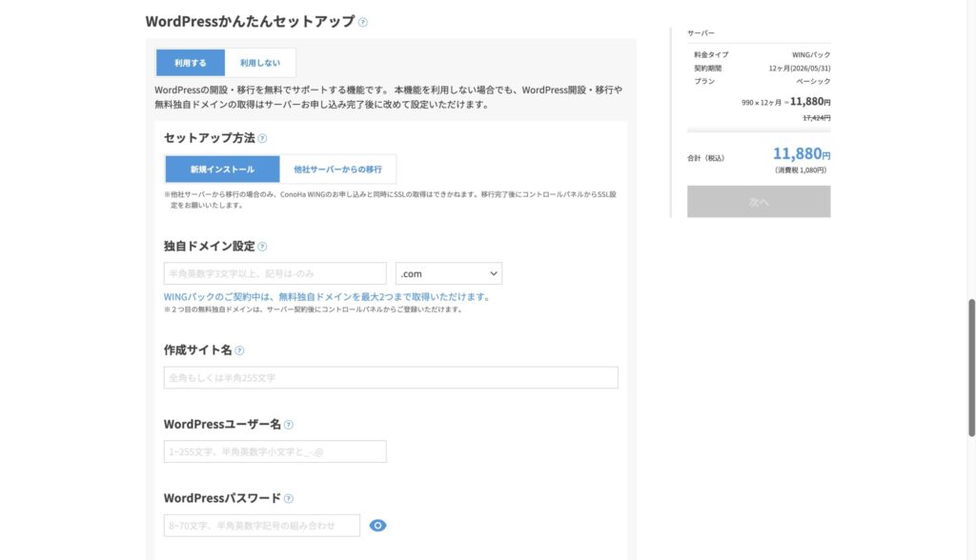The image size is (976, 560).
Task: Open help icon beside WordPressかんたんセットアップ heading
Action: point(363,23)
